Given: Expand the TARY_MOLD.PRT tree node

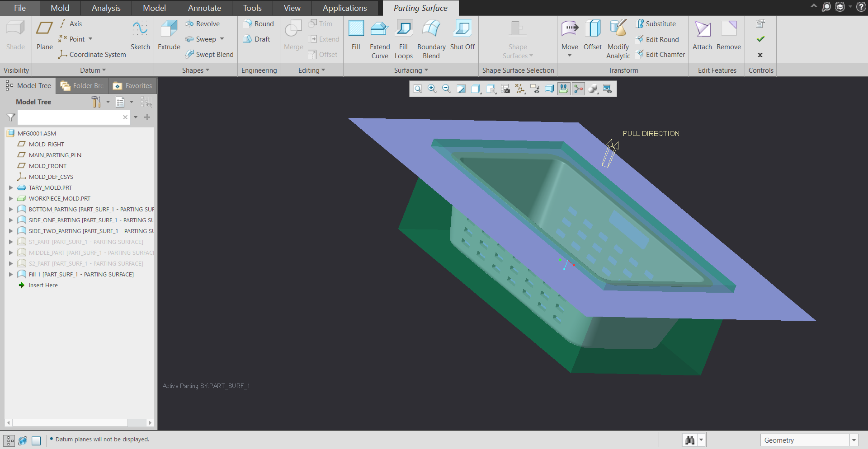Looking at the screenshot, I should [x=11, y=187].
